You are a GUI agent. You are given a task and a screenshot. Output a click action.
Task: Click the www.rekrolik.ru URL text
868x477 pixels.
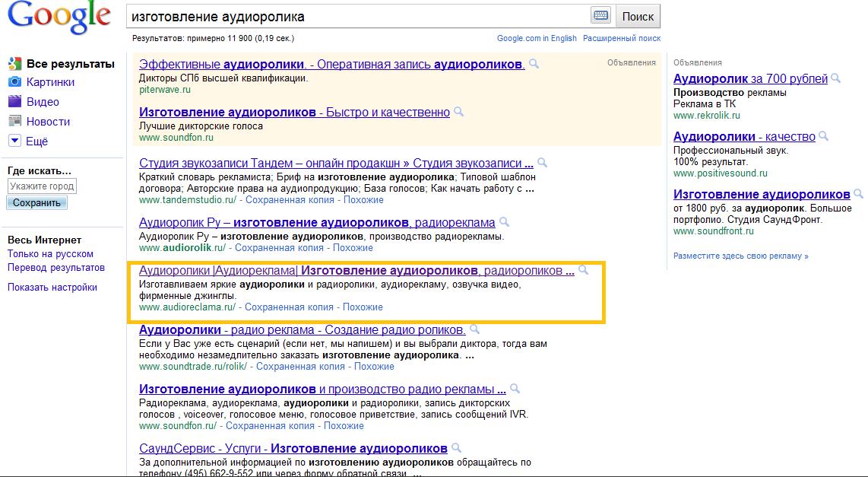pyautogui.click(x=706, y=116)
